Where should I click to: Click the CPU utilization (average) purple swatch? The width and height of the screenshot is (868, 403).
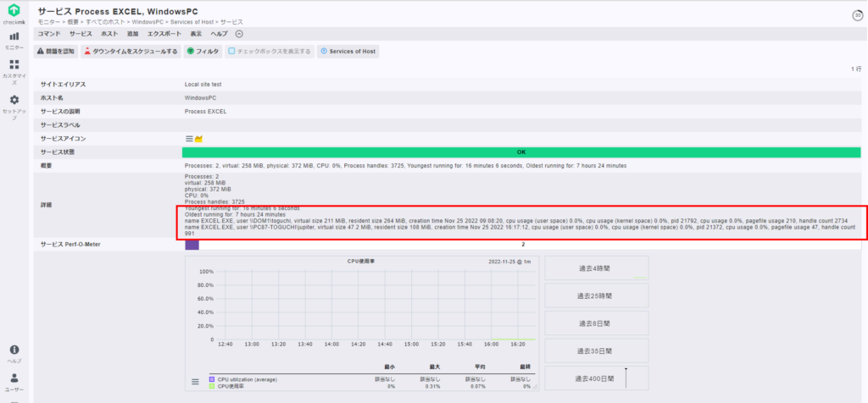point(212,380)
